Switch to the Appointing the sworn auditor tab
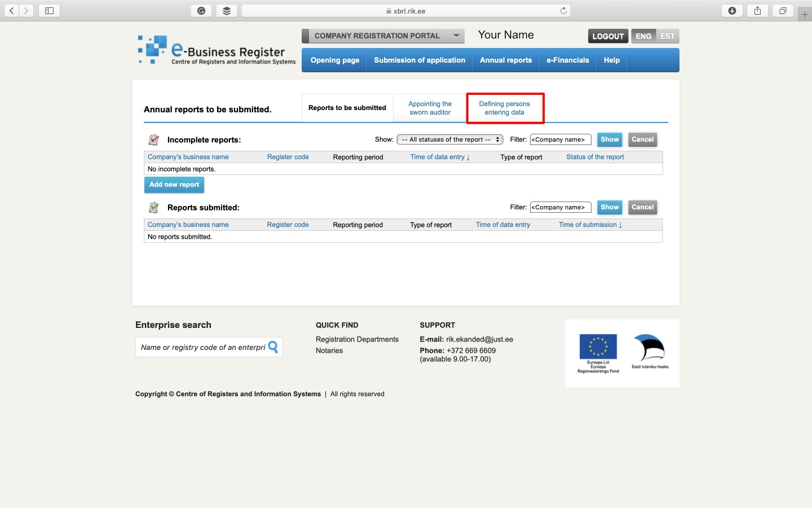 coord(430,108)
